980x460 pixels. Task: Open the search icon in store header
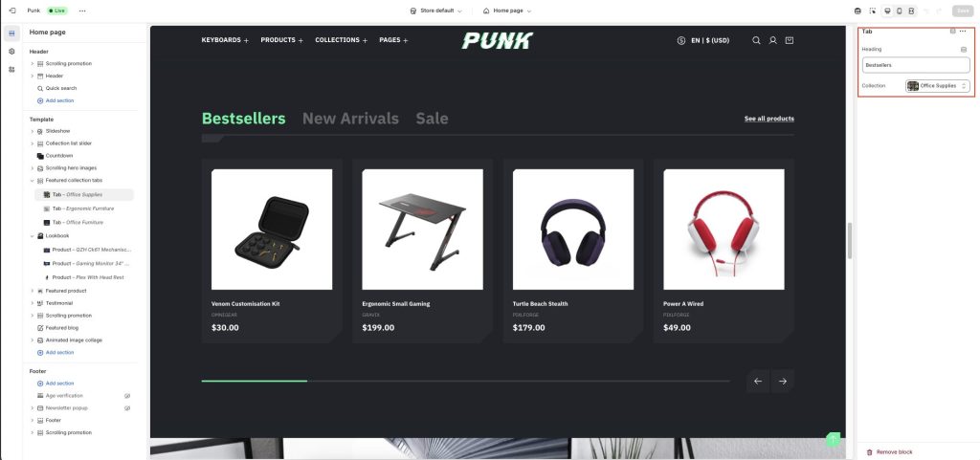pyautogui.click(x=756, y=40)
